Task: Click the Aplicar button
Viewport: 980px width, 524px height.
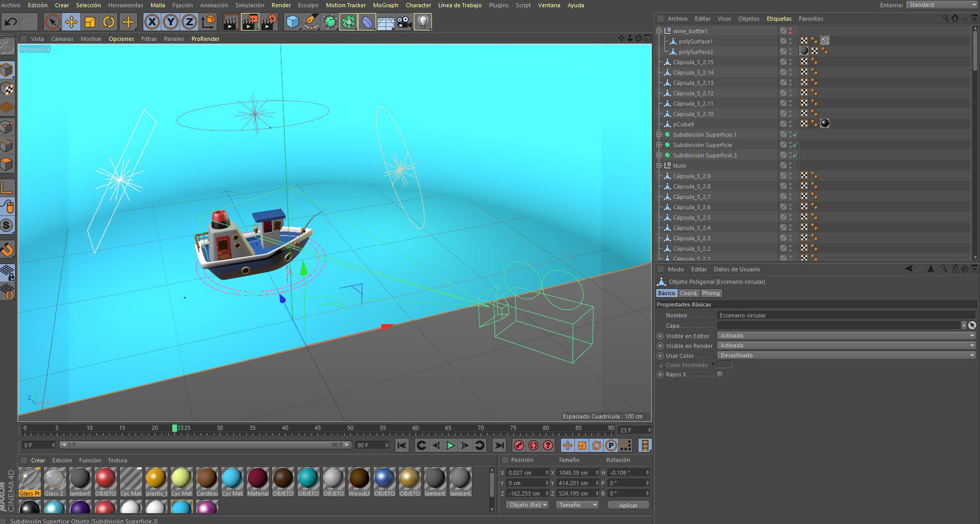Action: click(x=628, y=505)
